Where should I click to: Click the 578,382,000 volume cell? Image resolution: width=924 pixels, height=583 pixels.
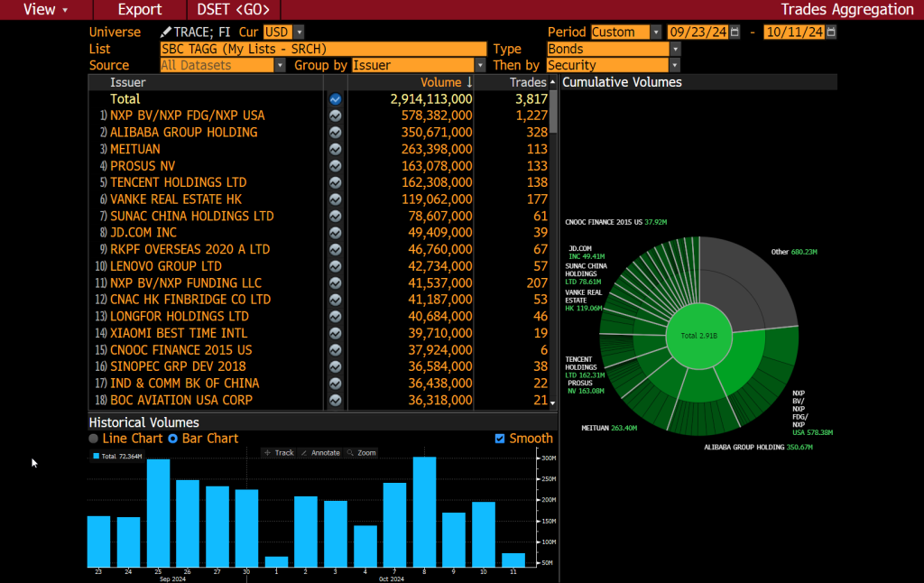pos(437,116)
